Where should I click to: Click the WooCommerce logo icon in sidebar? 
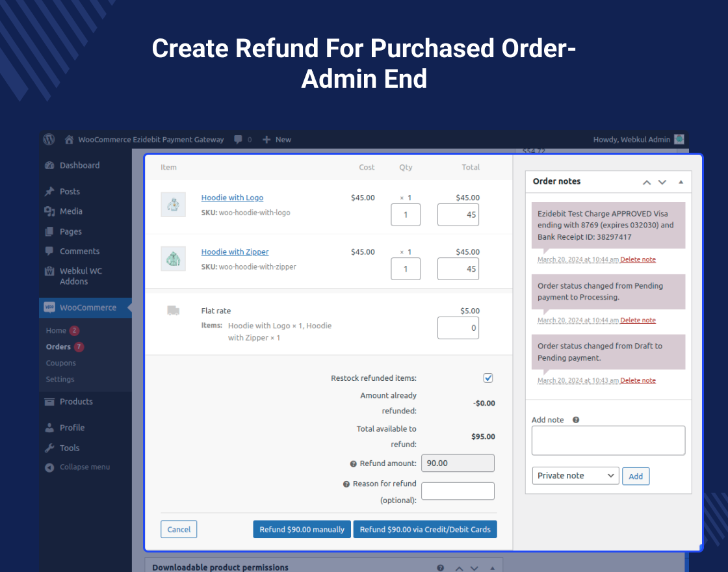(49, 307)
